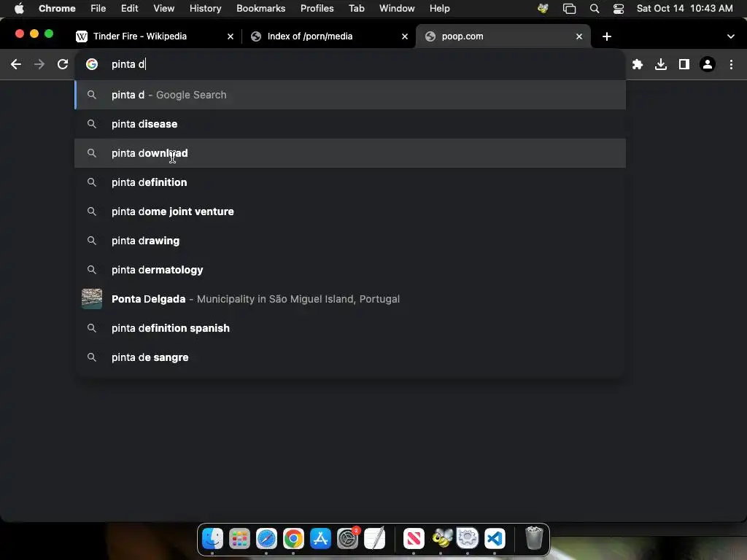Close the poop.com tab

(x=579, y=36)
